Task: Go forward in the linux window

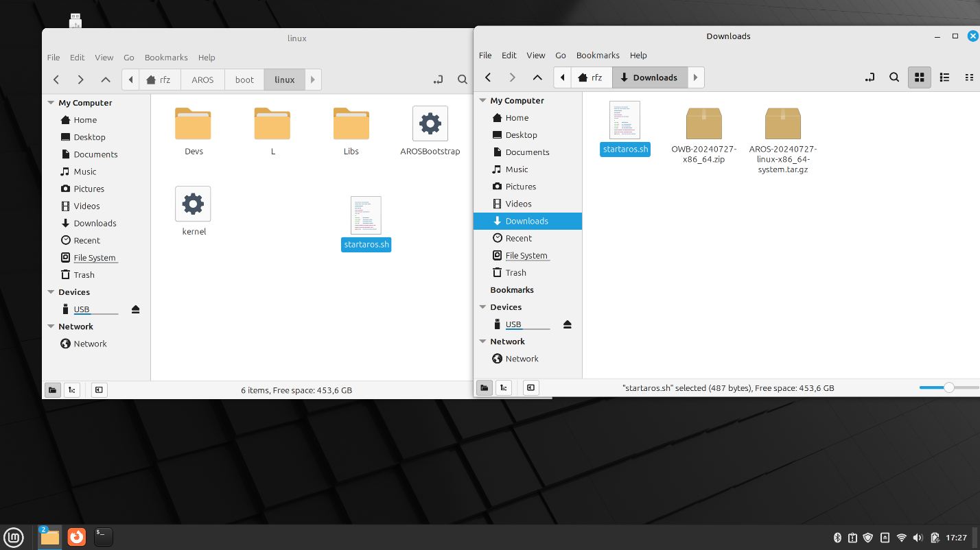Action: (x=80, y=80)
